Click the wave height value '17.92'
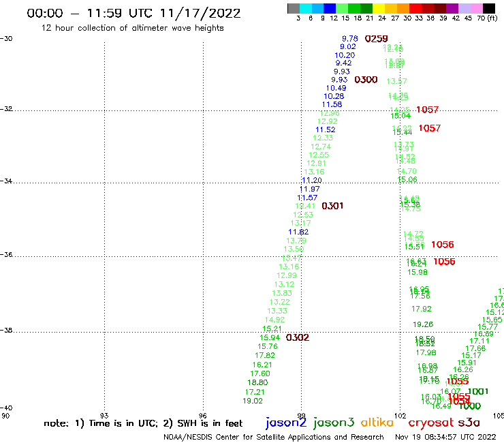This screenshot has width=504, height=443. (422, 309)
